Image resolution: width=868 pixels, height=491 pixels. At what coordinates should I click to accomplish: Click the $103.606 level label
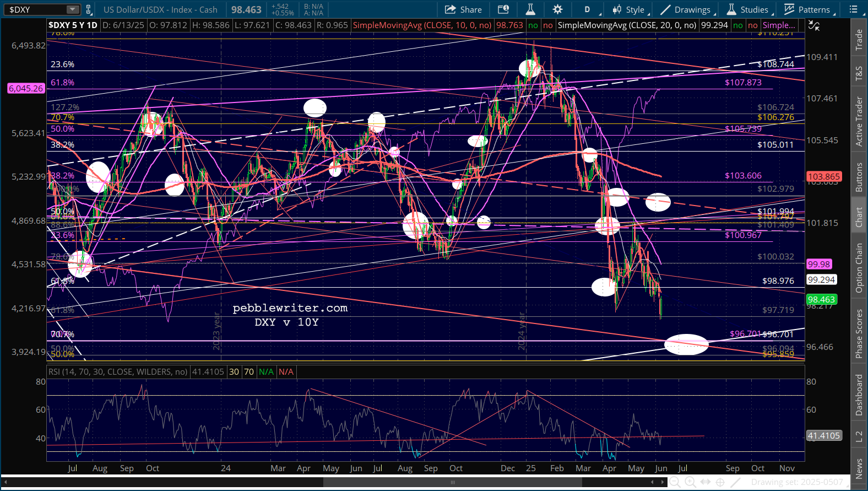(743, 176)
